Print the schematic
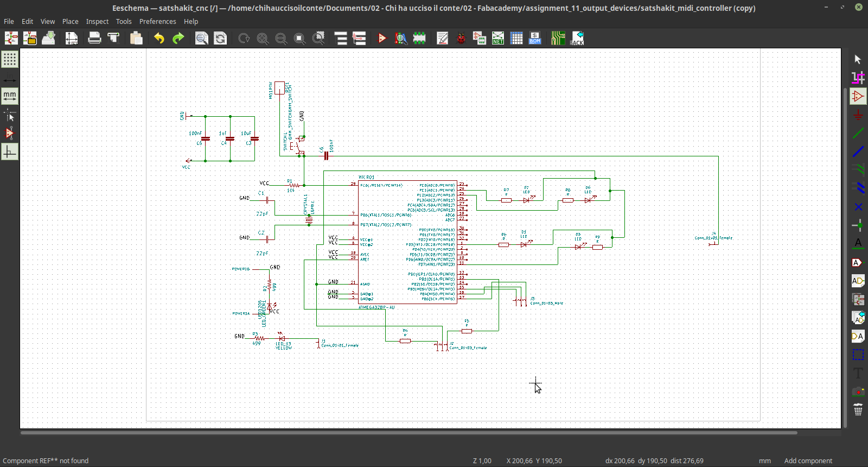 [94, 38]
